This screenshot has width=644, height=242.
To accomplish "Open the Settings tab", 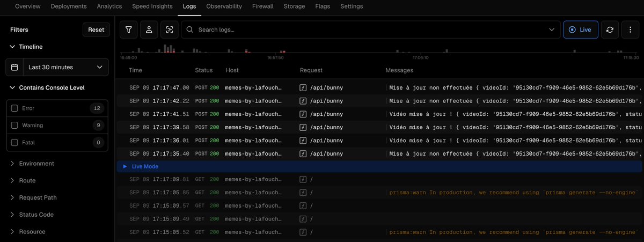I will (352, 6).
